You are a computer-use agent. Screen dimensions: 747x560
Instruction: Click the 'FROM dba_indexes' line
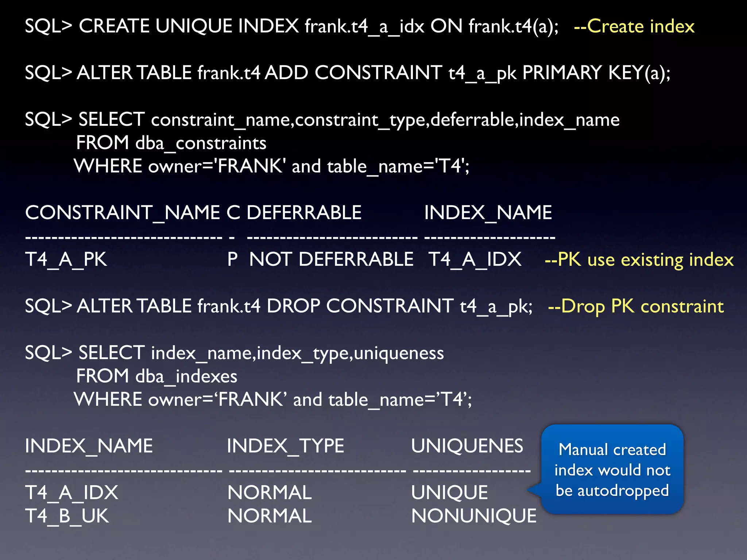pyautogui.click(x=156, y=376)
